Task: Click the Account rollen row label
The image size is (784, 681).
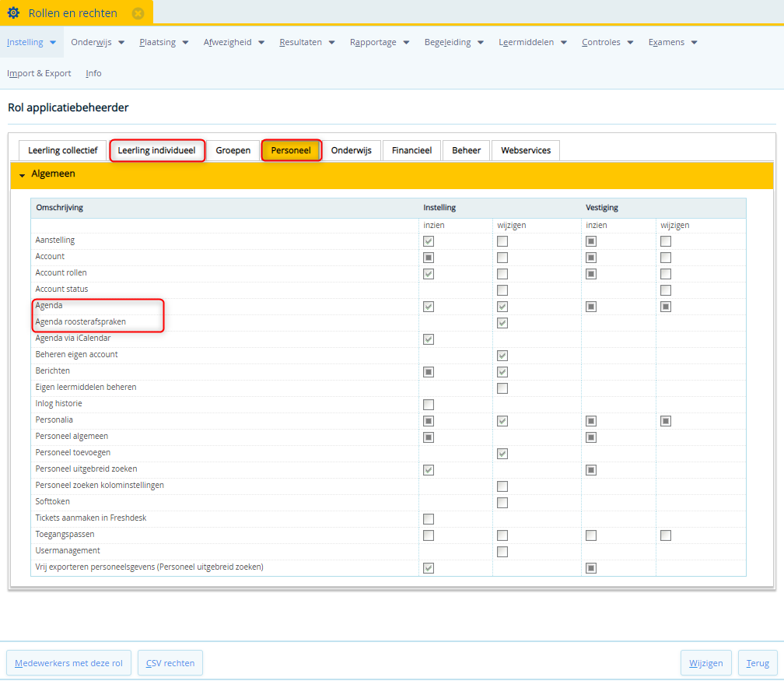Action: (61, 272)
